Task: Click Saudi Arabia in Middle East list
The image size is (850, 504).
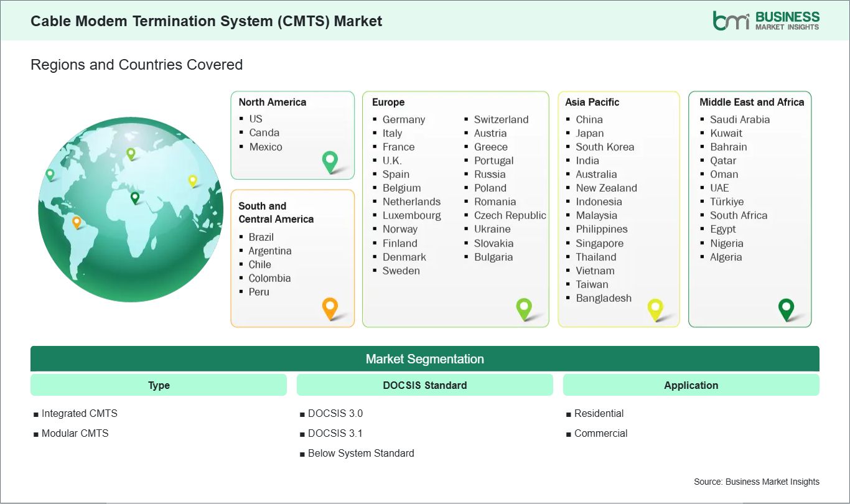Action: pos(739,119)
